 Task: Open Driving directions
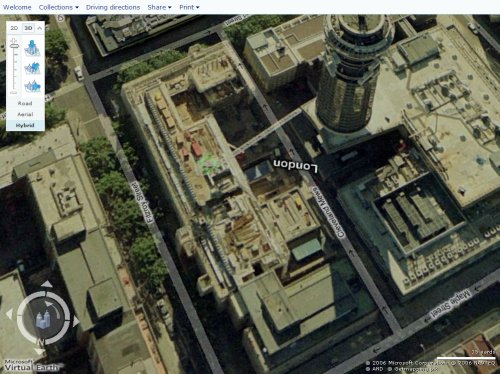[113, 7]
